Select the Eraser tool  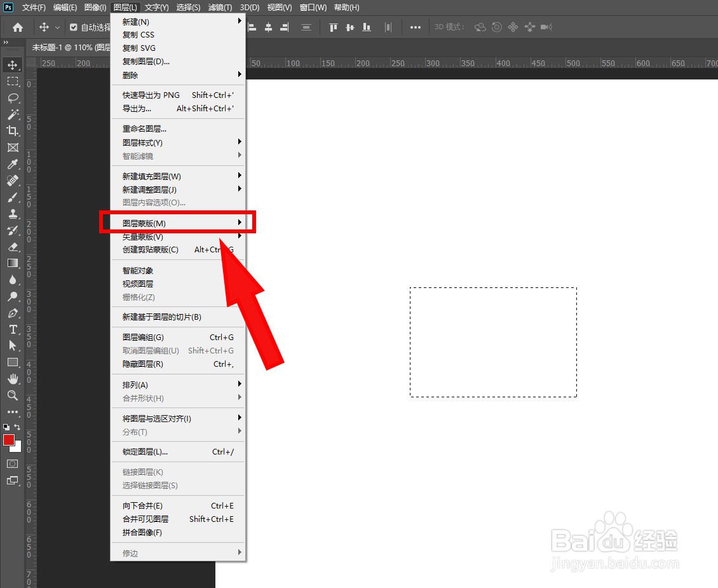[x=12, y=247]
